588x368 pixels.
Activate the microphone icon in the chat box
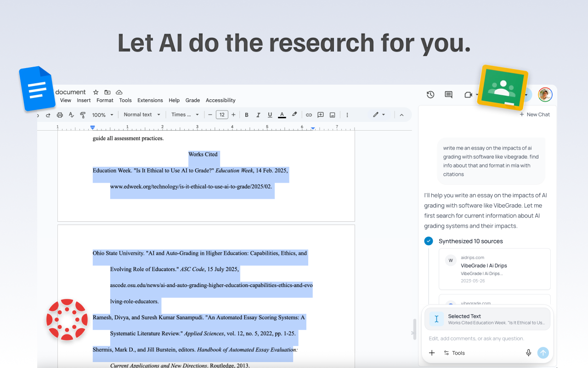tap(528, 352)
